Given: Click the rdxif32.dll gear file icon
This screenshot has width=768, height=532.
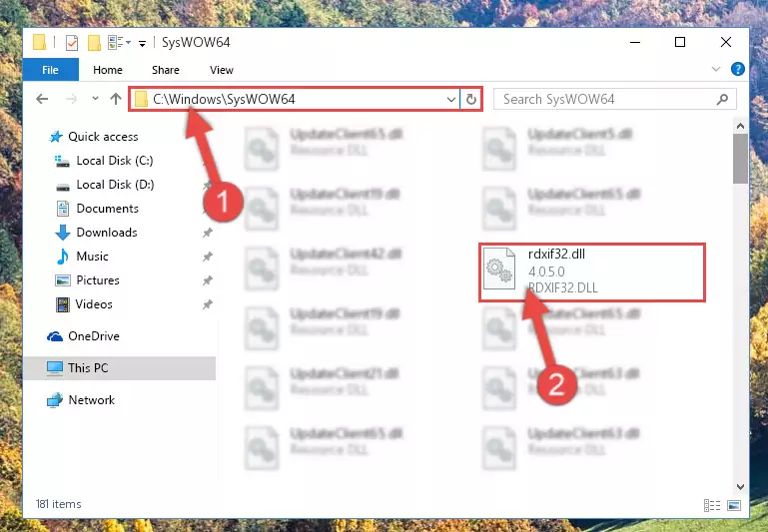Looking at the screenshot, I should (x=499, y=268).
